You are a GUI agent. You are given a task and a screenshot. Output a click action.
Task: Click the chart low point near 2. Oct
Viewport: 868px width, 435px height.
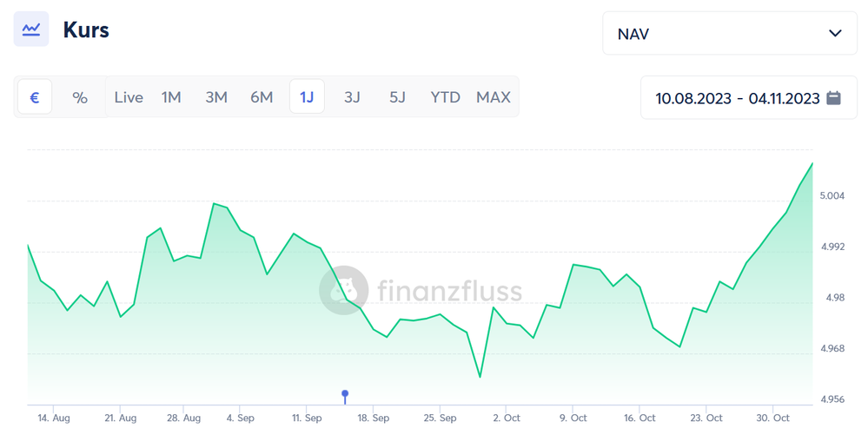tap(480, 378)
